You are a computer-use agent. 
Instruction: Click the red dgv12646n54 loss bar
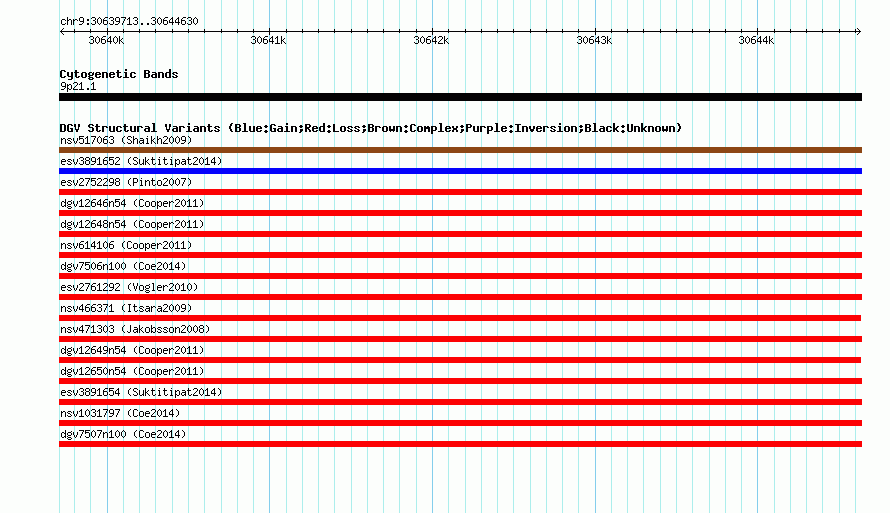tap(460, 213)
